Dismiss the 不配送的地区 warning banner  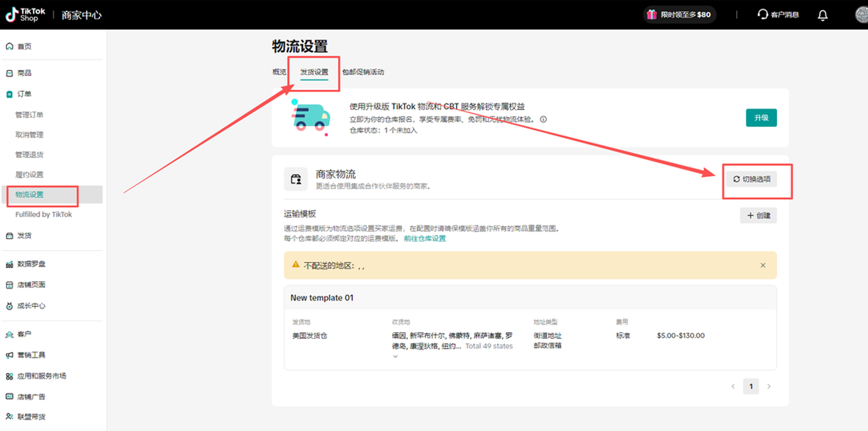(763, 265)
